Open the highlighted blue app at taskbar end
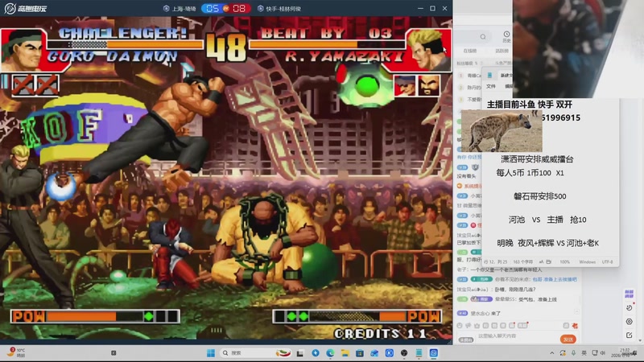 click(x=433, y=353)
